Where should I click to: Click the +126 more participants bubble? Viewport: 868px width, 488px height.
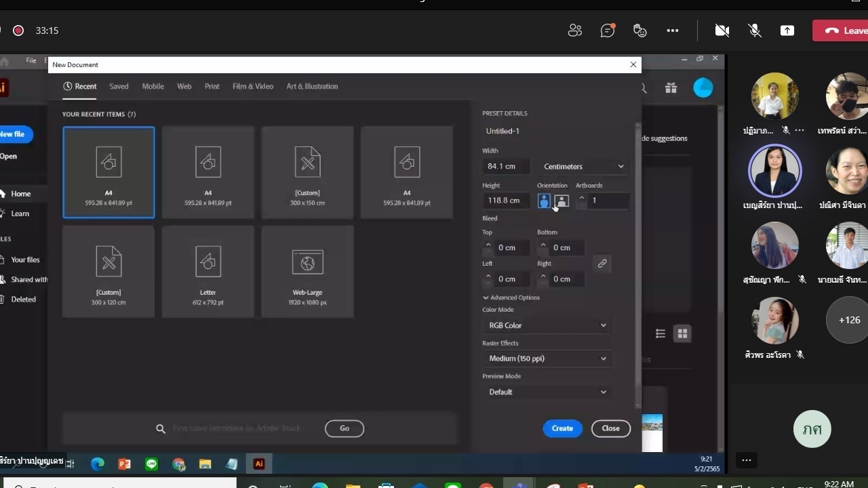pos(849,320)
